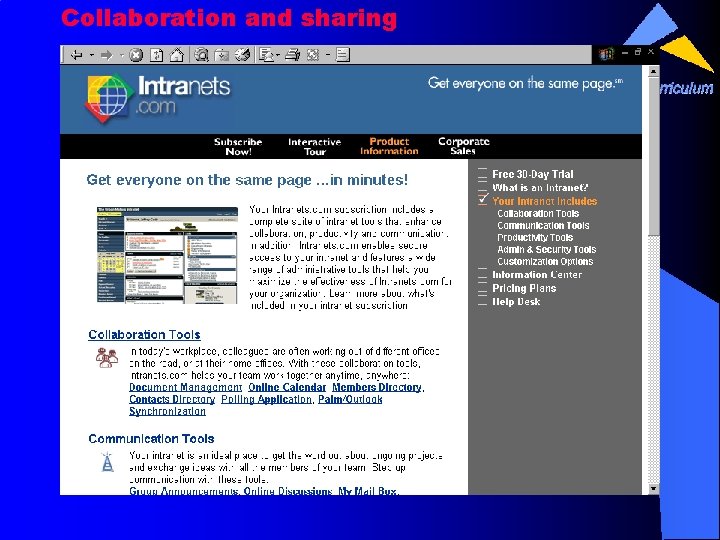The width and height of the screenshot is (720, 540).
Task: Open the Members Directory link
Action: [377, 388]
